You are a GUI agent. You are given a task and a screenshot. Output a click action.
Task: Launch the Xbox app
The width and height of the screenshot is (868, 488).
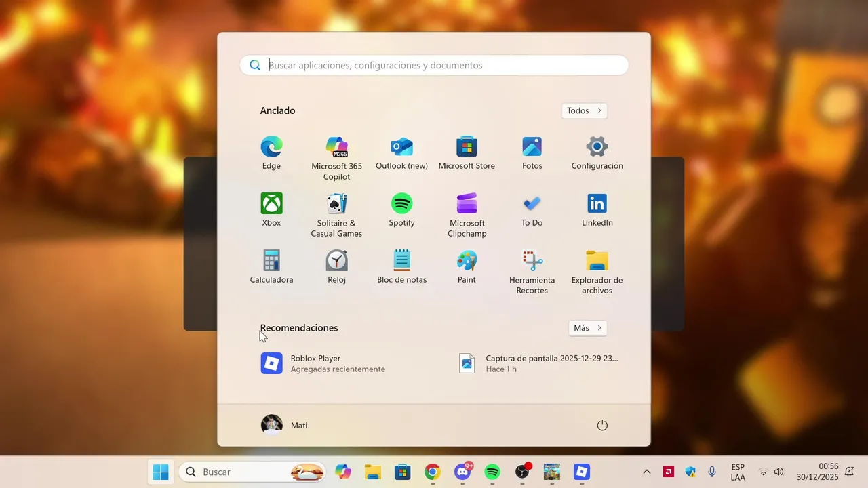click(x=271, y=210)
